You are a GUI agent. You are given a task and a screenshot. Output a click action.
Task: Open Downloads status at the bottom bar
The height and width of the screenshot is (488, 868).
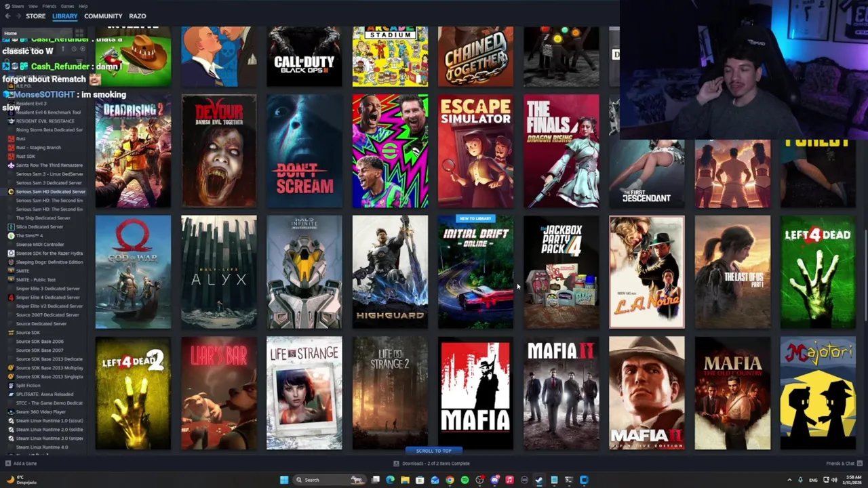(x=431, y=464)
